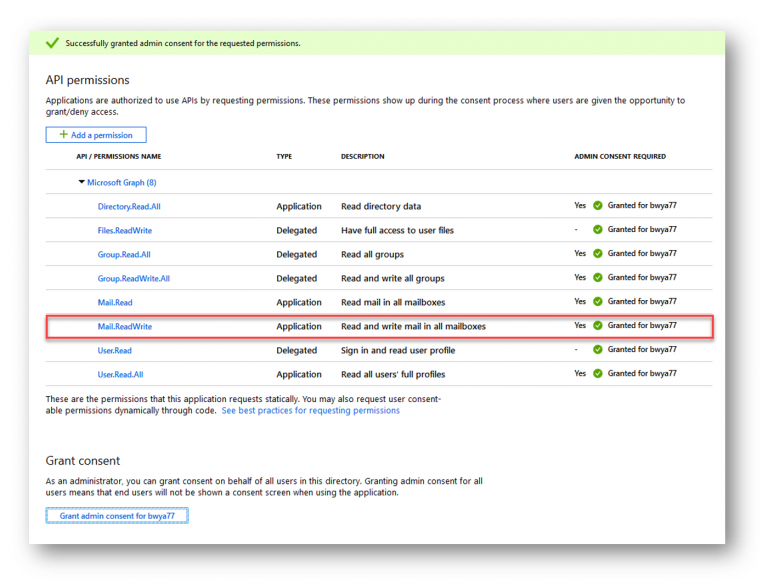Click 'Granted for bwya77' in Mail.Read row
This screenshot has height=583, width=768.
pos(642,301)
